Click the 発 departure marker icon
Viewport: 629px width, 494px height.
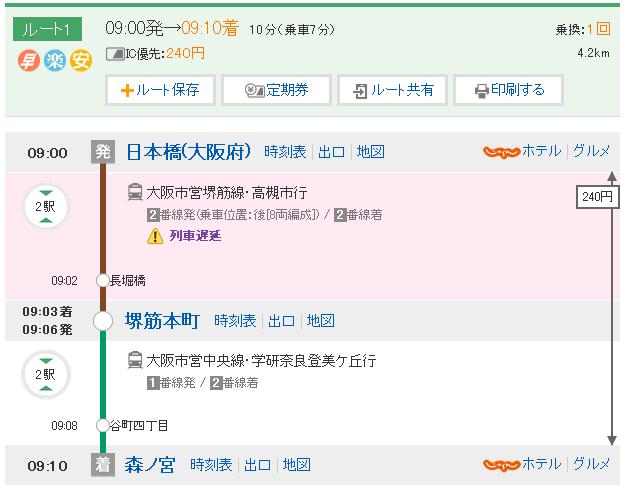[x=103, y=152]
